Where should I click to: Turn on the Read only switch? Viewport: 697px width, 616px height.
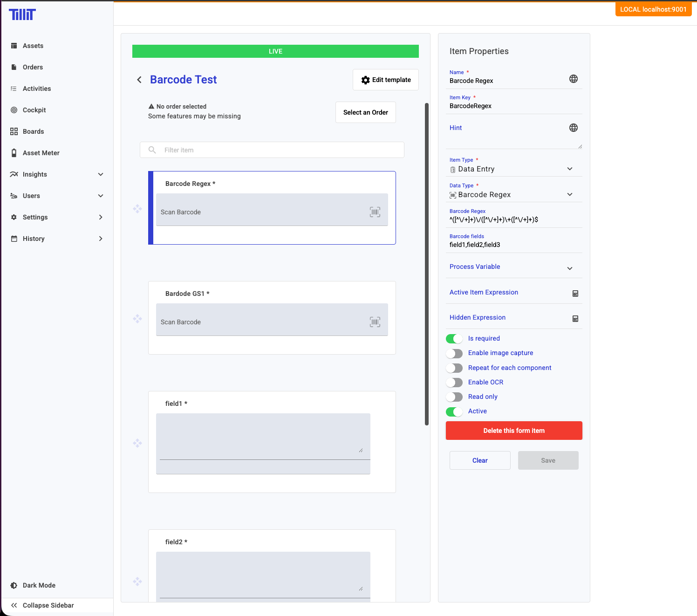pyautogui.click(x=454, y=397)
